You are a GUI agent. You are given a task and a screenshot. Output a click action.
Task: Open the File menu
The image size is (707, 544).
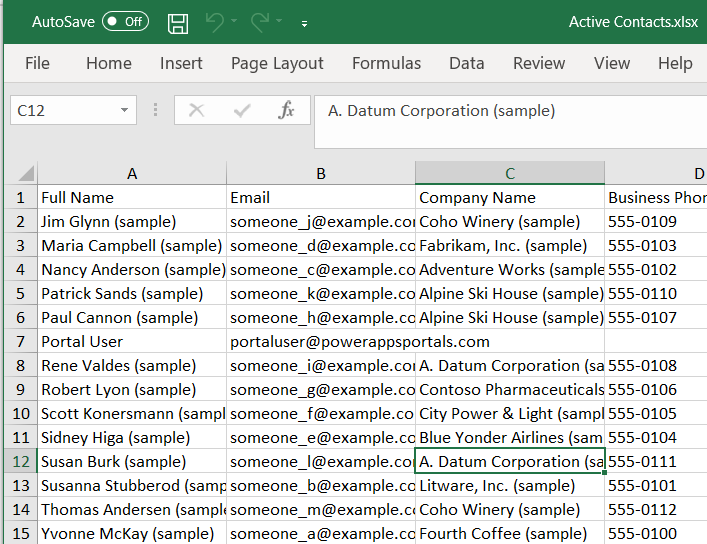[37, 63]
